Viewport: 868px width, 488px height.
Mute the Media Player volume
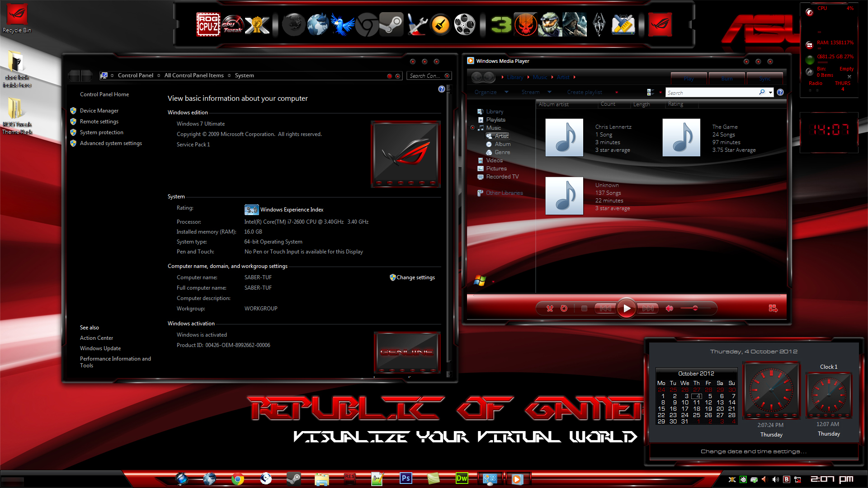(670, 308)
